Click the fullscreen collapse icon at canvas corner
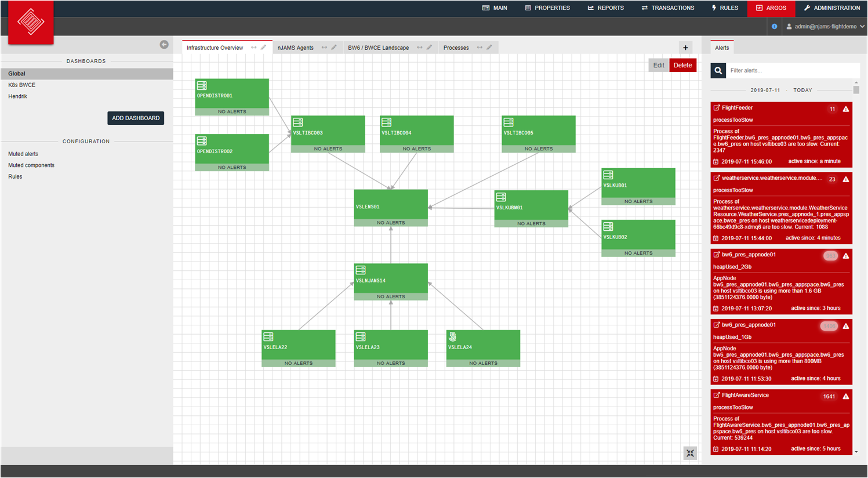Screen dimensions: 868x478 point(690,454)
